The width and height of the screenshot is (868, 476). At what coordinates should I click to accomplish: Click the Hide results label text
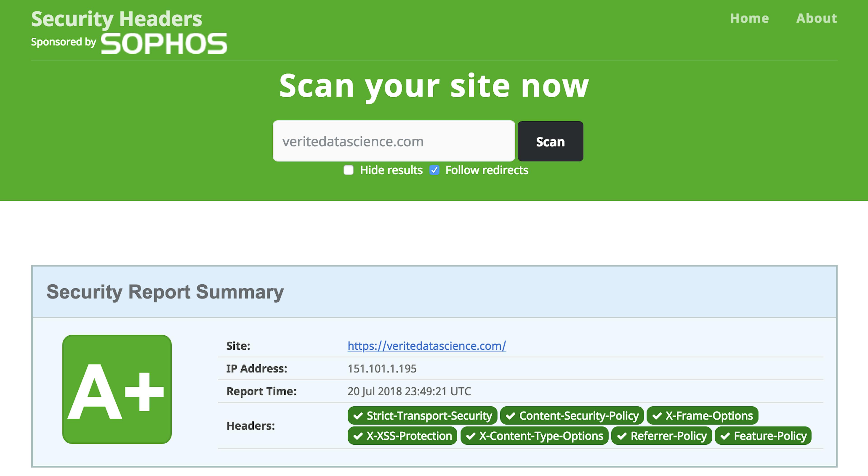[x=391, y=170]
